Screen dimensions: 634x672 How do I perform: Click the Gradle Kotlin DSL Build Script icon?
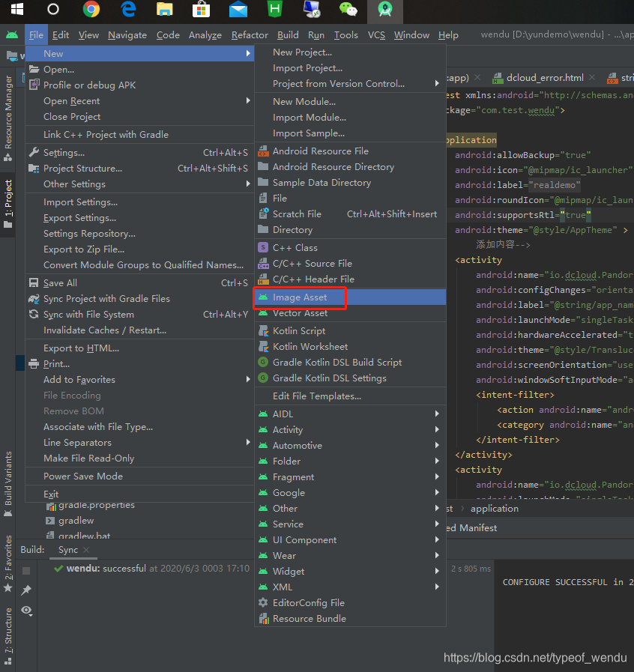263,362
